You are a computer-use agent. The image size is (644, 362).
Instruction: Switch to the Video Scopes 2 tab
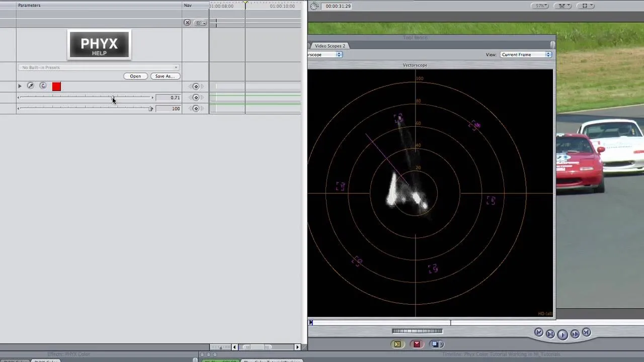(x=330, y=46)
